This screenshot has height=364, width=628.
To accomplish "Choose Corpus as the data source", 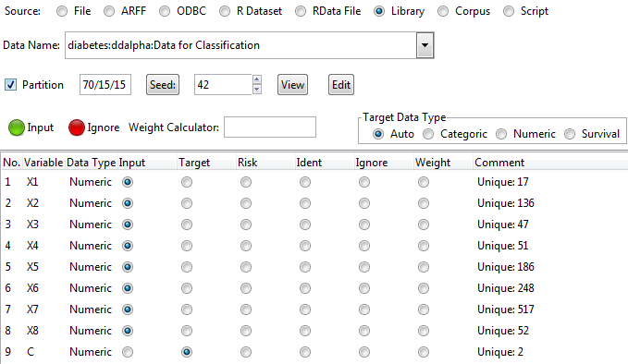I will pyautogui.click(x=443, y=11).
